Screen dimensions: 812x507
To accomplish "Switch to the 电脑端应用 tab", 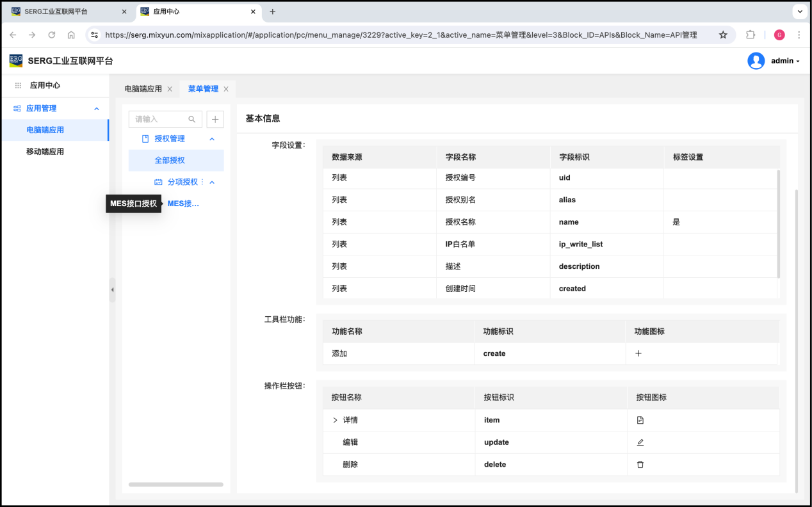I will click(143, 89).
